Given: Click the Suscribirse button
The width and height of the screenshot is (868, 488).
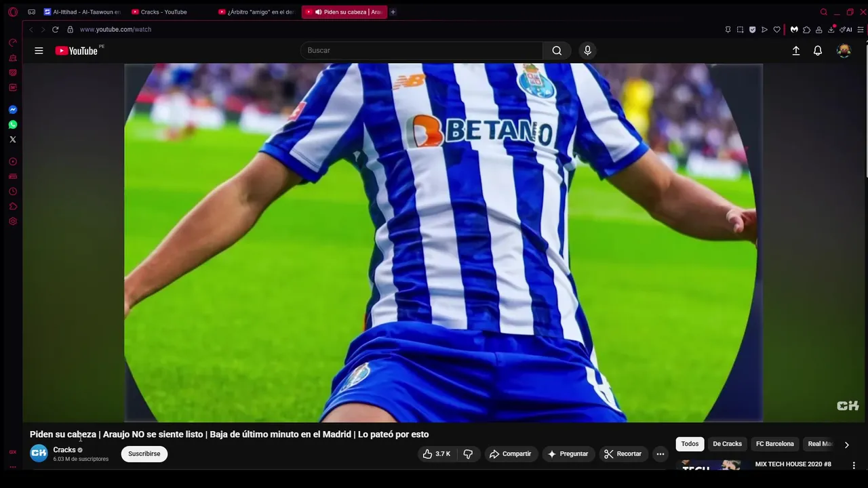Looking at the screenshot, I should pyautogui.click(x=144, y=454).
